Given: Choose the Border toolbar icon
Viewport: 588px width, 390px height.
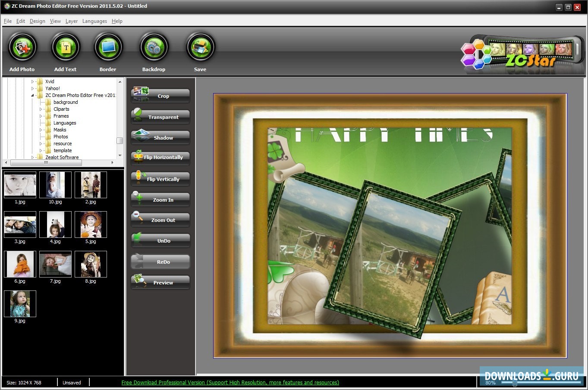Looking at the screenshot, I should click(108, 47).
